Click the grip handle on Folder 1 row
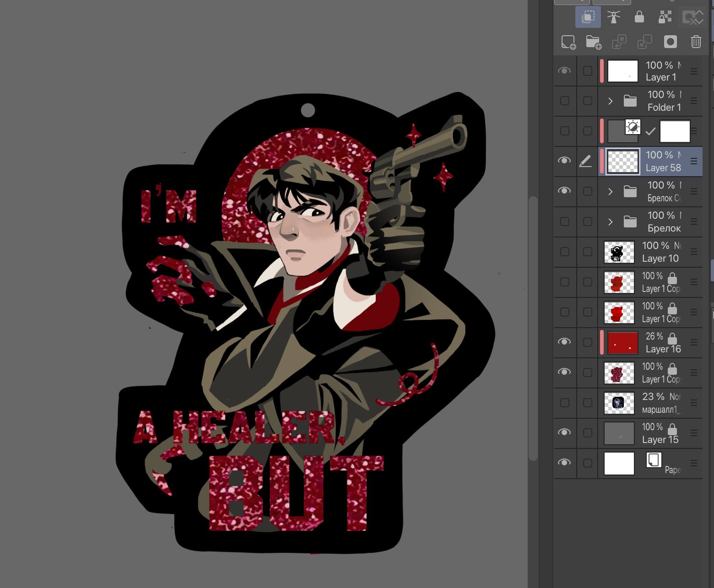The width and height of the screenshot is (714, 588). coord(694,101)
